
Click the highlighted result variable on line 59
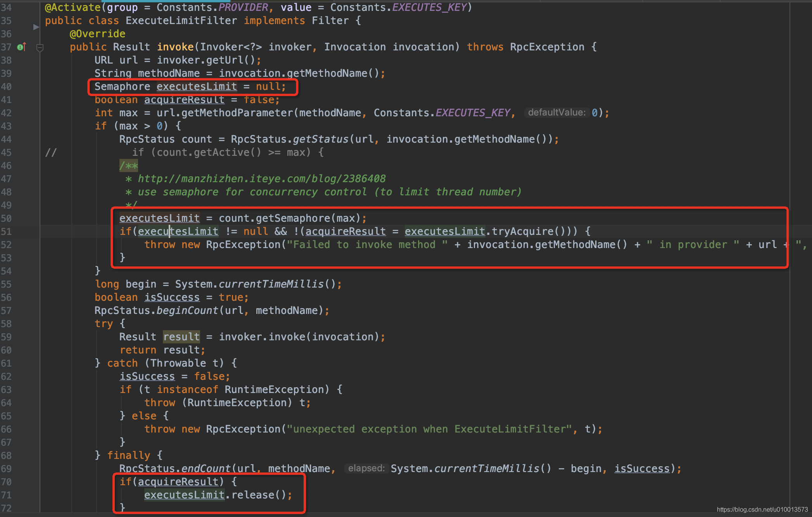pos(181,337)
